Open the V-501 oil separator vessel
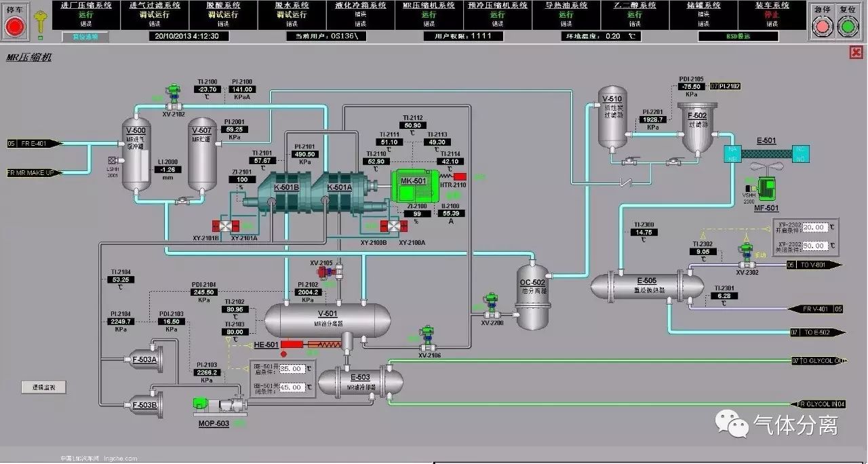 328,320
